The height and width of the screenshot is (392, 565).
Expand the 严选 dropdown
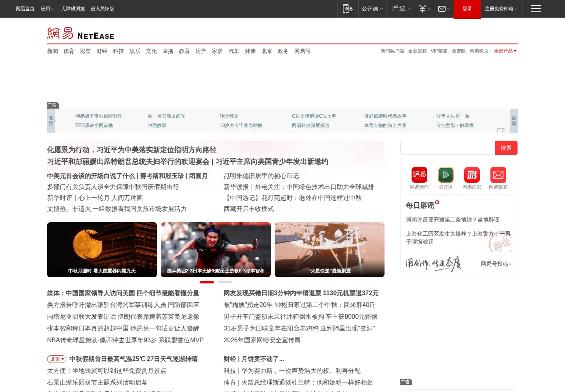coord(401,9)
